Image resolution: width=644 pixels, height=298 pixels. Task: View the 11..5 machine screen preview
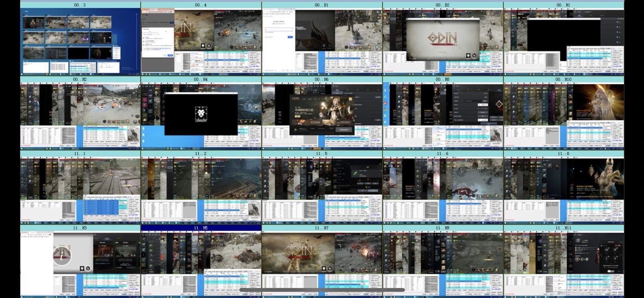[x=322, y=190]
